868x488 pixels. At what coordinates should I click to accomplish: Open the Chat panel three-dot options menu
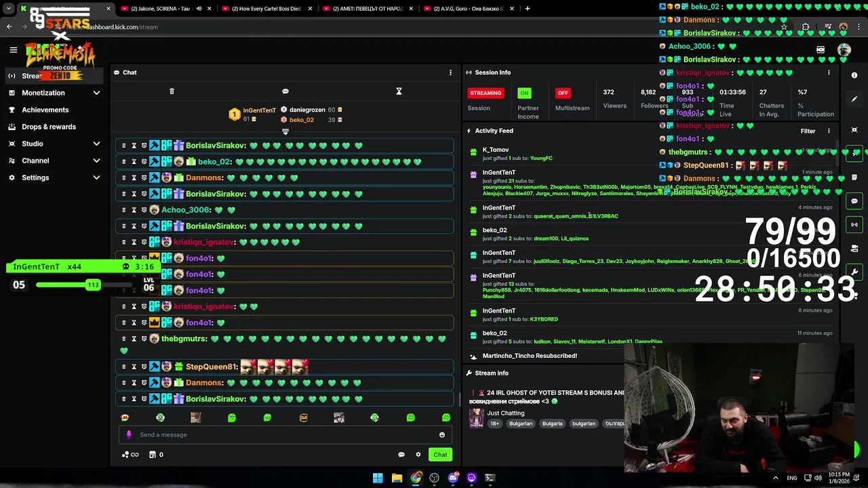click(450, 73)
